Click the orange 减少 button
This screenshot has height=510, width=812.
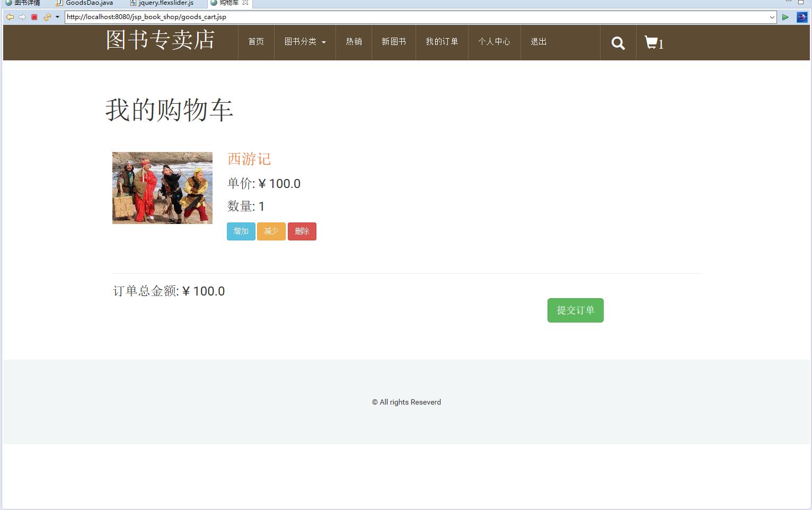coord(271,231)
